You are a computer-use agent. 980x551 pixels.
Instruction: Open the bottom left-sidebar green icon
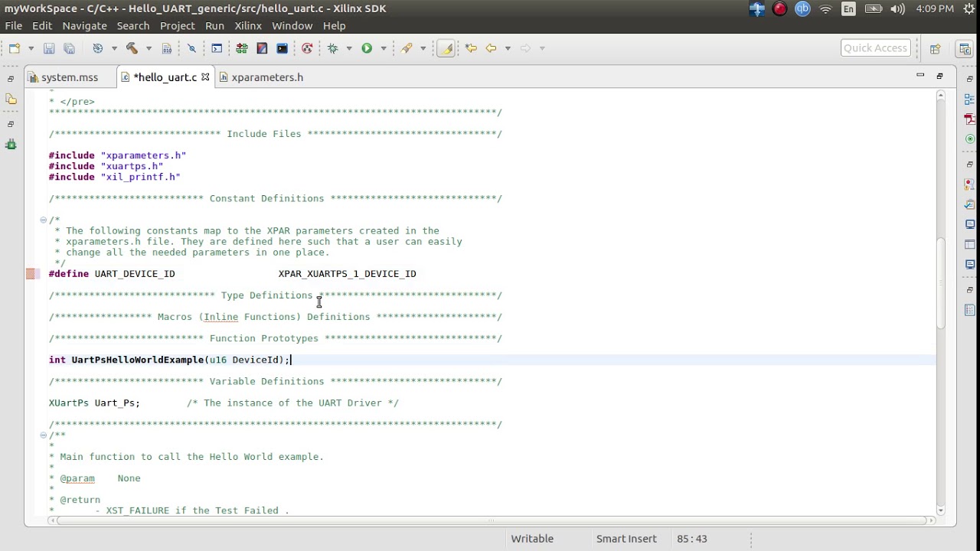pyautogui.click(x=11, y=144)
